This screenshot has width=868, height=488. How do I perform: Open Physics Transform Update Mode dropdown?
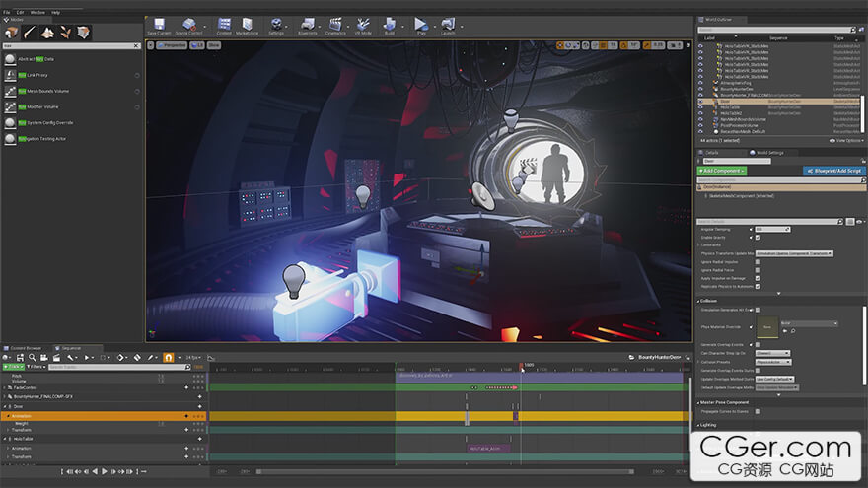(x=794, y=253)
